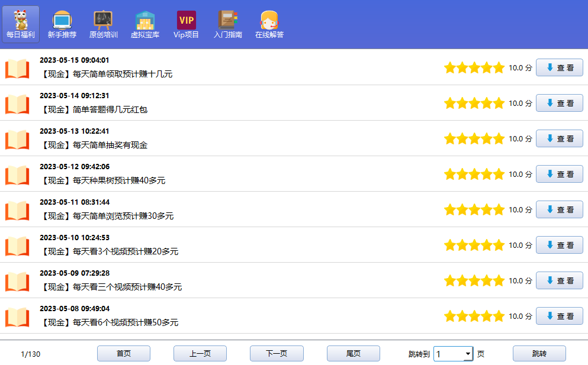Go to the 首页 first page

coord(124,353)
